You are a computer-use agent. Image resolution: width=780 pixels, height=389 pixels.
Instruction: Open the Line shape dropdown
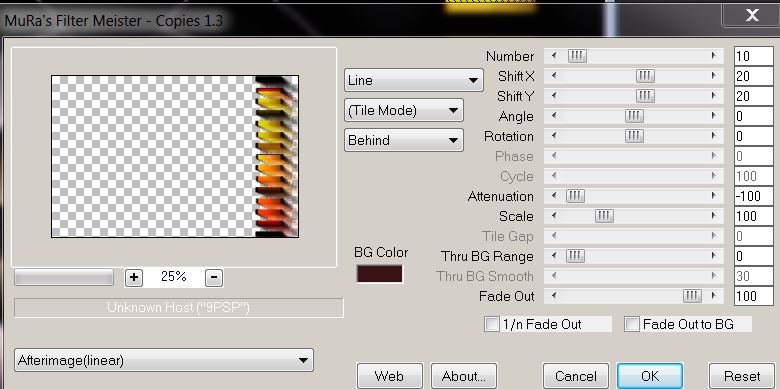(x=413, y=80)
